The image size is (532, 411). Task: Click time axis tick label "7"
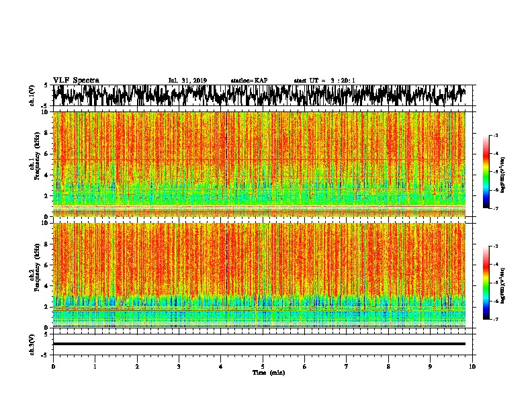(347, 367)
